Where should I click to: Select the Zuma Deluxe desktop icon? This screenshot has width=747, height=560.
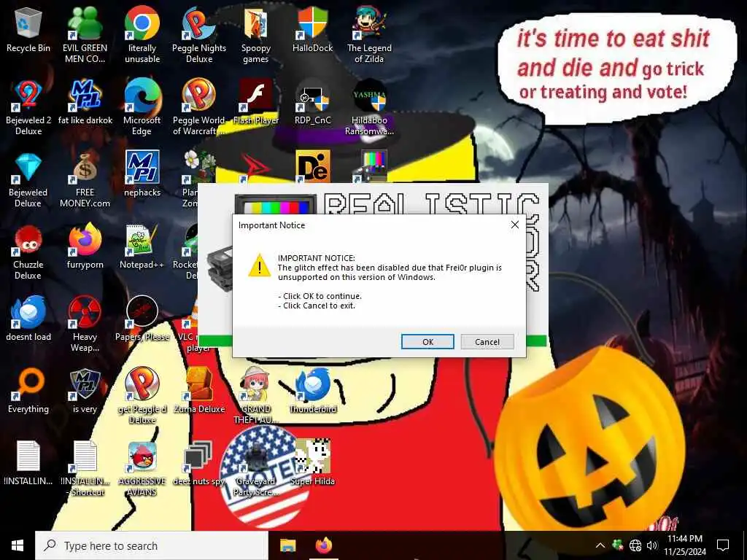(x=199, y=392)
